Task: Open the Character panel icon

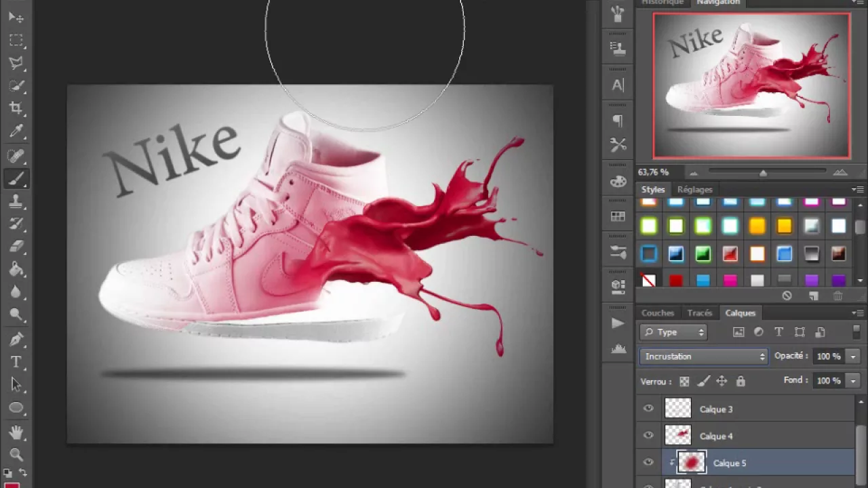Action: click(618, 85)
